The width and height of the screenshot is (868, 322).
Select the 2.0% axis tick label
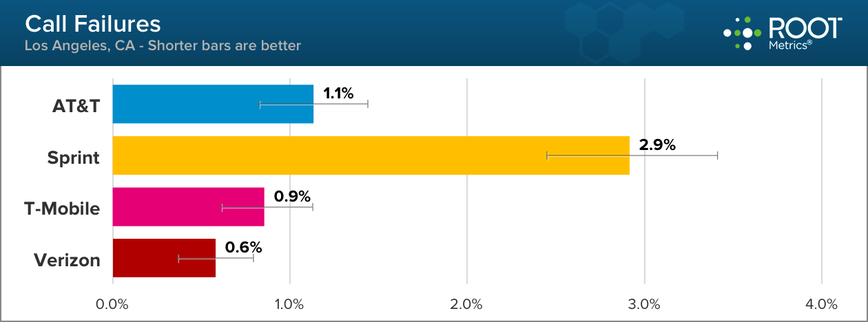pos(467,303)
